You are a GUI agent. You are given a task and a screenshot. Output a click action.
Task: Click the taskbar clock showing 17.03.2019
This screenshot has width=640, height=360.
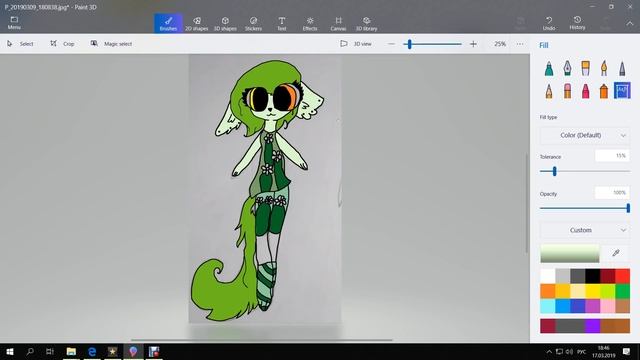tap(604, 351)
